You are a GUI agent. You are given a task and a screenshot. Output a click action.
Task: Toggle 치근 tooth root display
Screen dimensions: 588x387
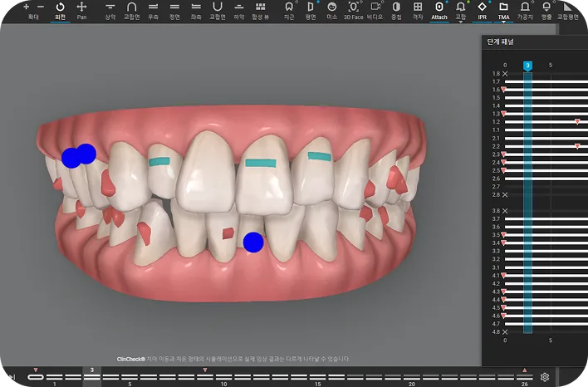click(289, 11)
